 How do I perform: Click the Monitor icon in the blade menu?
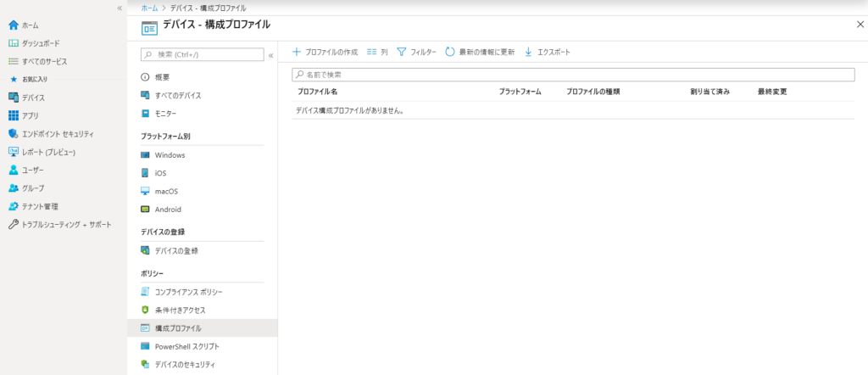(145, 114)
